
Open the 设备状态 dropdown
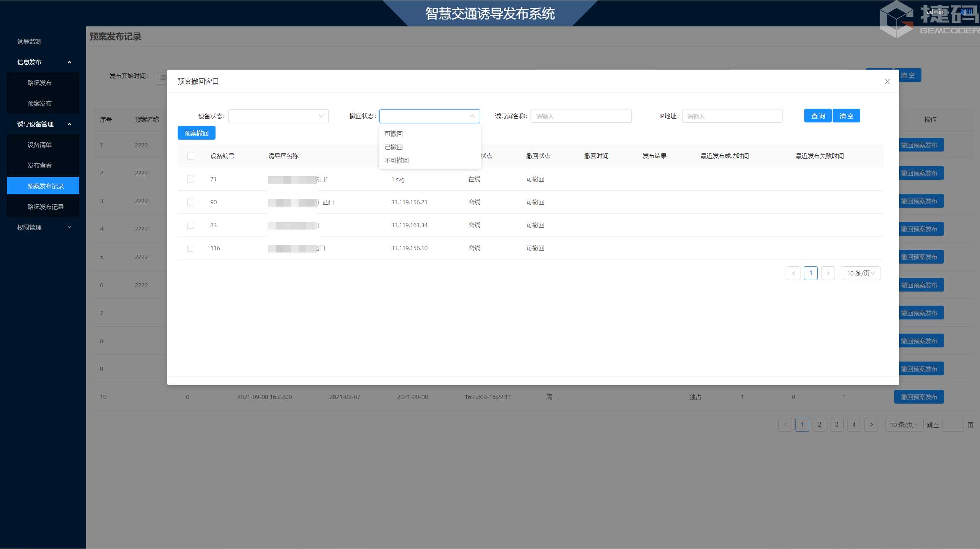[x=278, y=116]
